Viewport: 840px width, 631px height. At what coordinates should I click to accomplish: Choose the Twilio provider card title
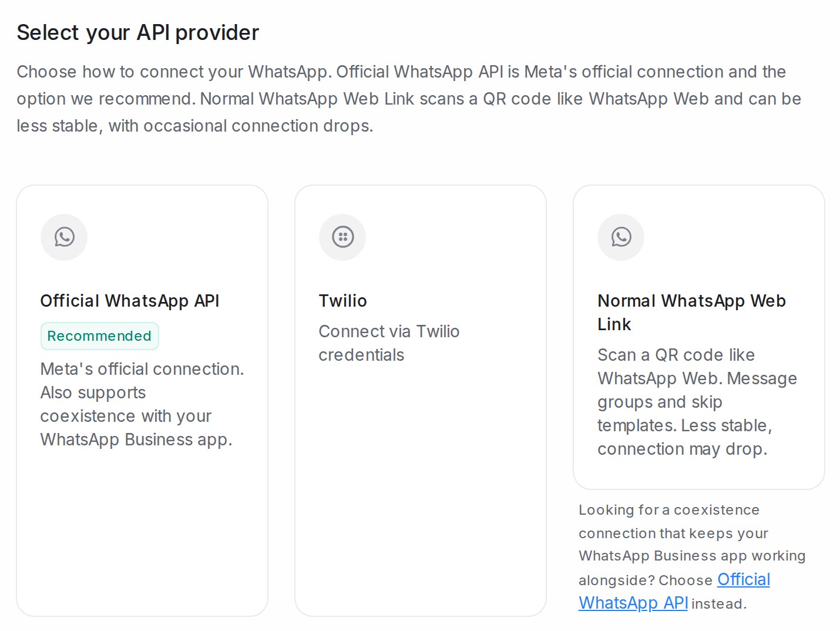pyautogui.click(x=342, y=301)
